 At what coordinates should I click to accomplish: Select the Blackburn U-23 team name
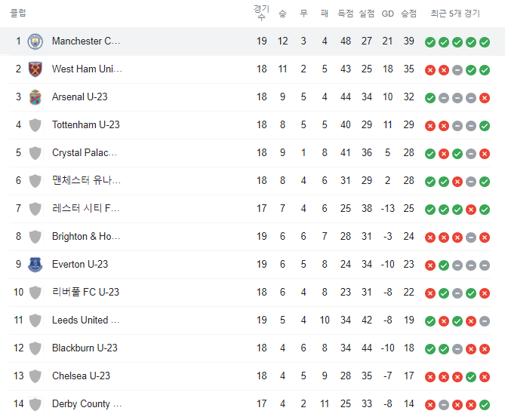(85, 348)
